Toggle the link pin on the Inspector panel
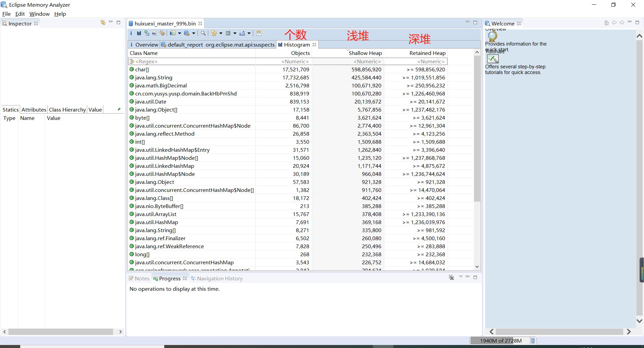The image size is (644, 348). tap(120, 109)
